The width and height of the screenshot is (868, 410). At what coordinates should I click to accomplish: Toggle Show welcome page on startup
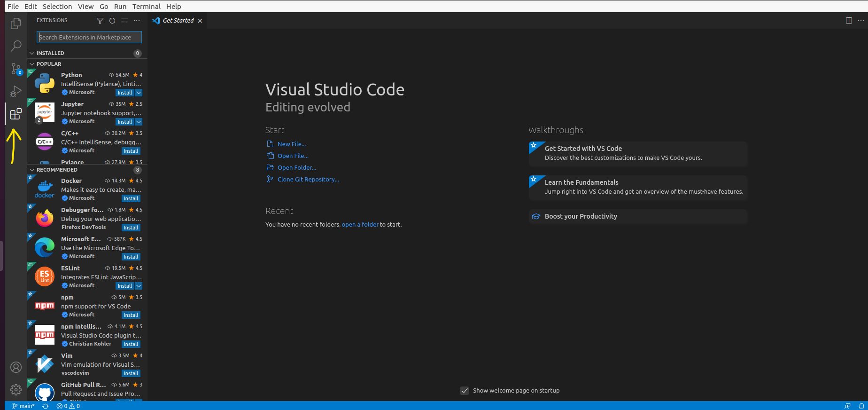pos(465,391)
